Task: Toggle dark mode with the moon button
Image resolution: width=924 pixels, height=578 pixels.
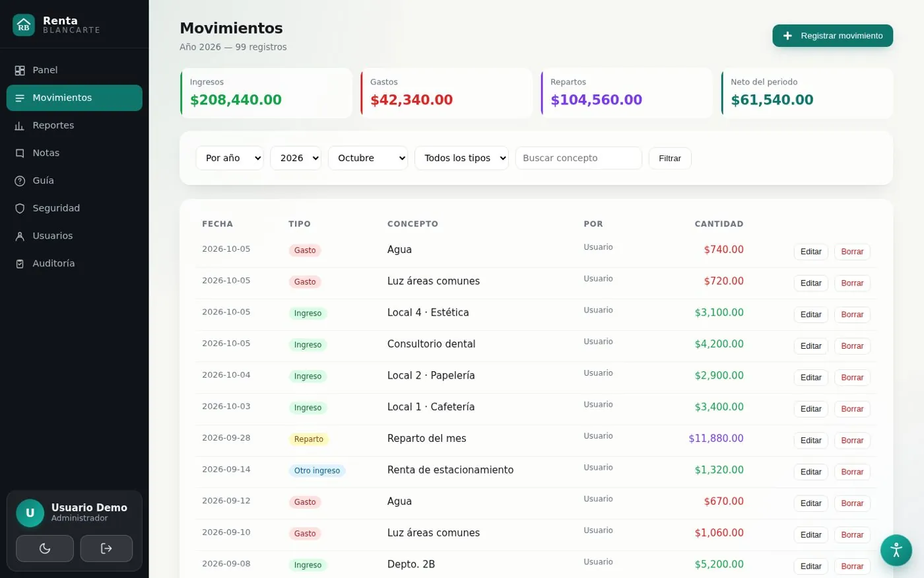Action: [45, 548]
